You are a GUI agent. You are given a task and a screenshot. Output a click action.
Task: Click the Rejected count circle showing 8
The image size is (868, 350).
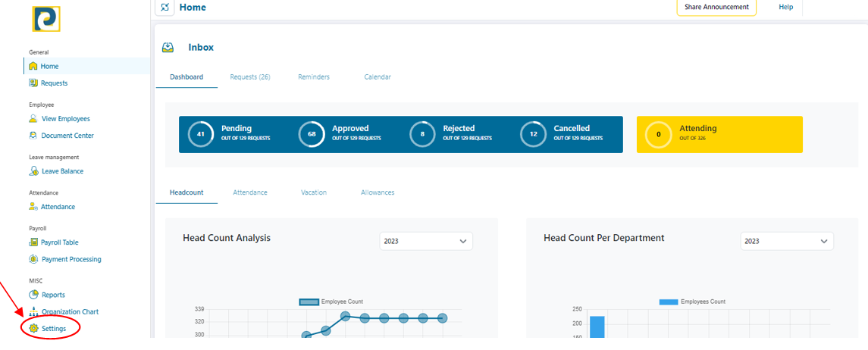pyautogui.click(x=422, y=134)
